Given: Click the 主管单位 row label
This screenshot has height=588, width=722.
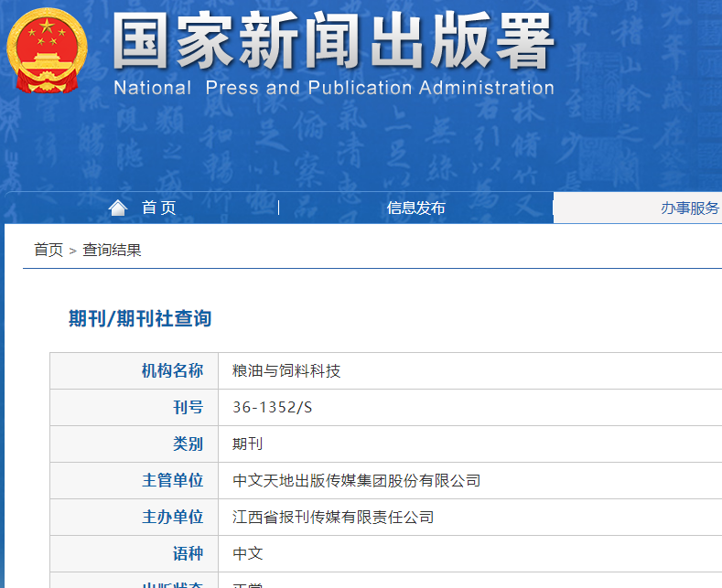Looking at the screenshot, I should (x=172, y=480).
